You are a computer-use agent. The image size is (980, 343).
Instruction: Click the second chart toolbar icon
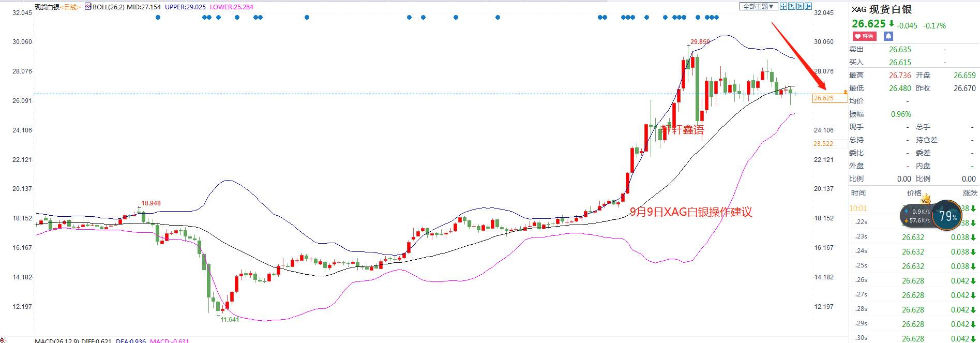(x=792, y=6)
